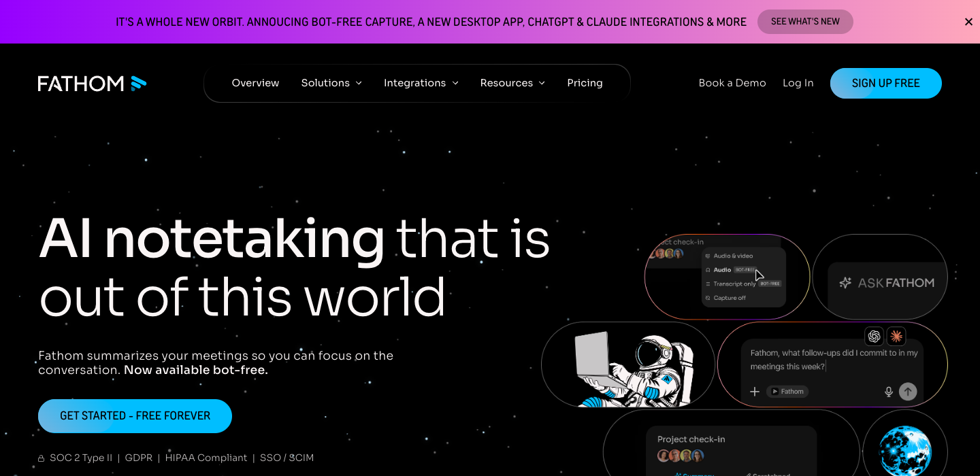Click the Log In link
The image size is (980, 476).
(798, 83)
